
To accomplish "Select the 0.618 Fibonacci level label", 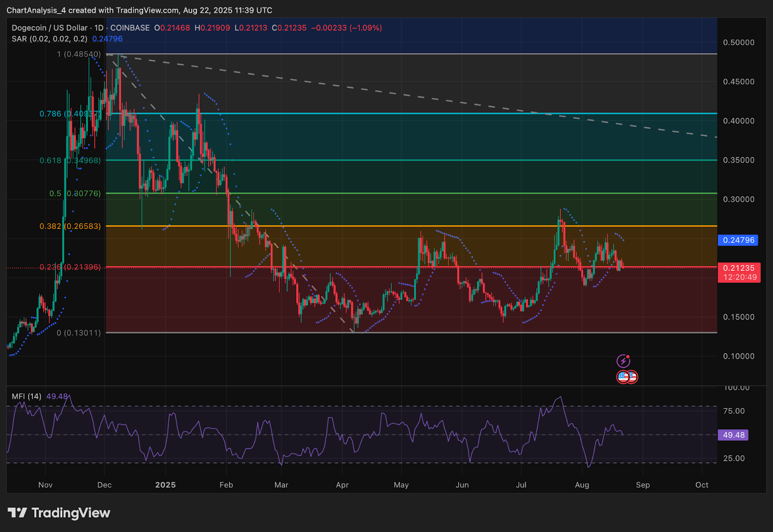I will (50, 160).
